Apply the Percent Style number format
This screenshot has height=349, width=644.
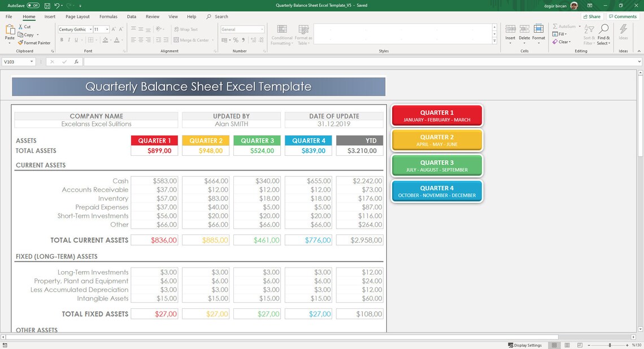coord(236,40)
